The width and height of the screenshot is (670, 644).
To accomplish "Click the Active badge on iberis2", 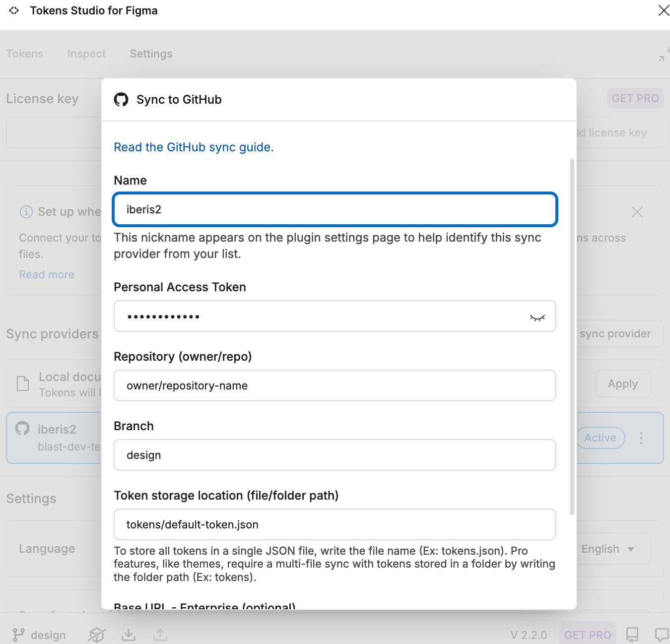I will 600,438.
